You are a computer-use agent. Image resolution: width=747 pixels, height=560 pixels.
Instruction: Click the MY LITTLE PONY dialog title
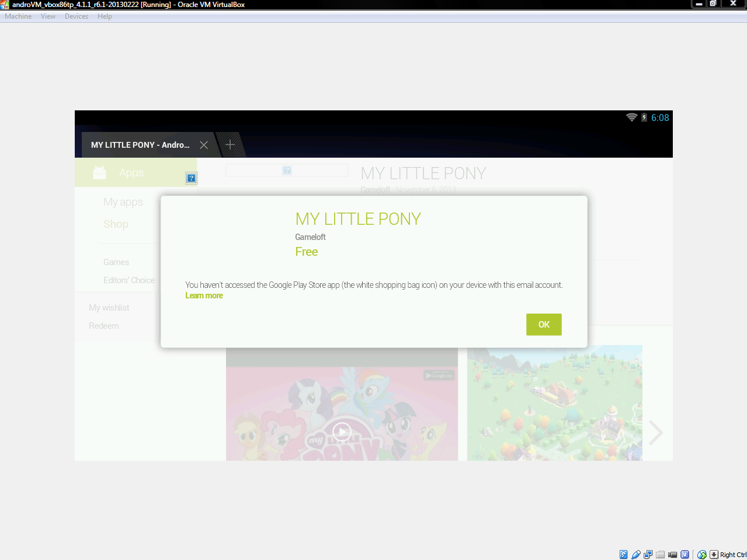coord(358,219)
